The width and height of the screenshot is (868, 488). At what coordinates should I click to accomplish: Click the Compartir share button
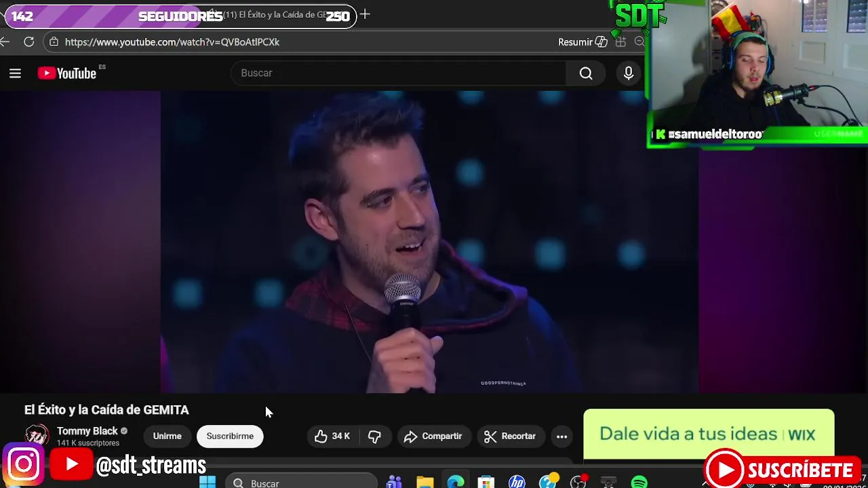(433, 436)
